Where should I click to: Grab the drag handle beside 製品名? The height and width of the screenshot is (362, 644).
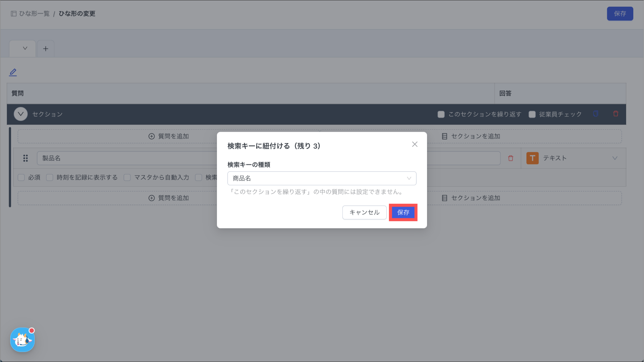pyautogui.click(x=25, y=158)
